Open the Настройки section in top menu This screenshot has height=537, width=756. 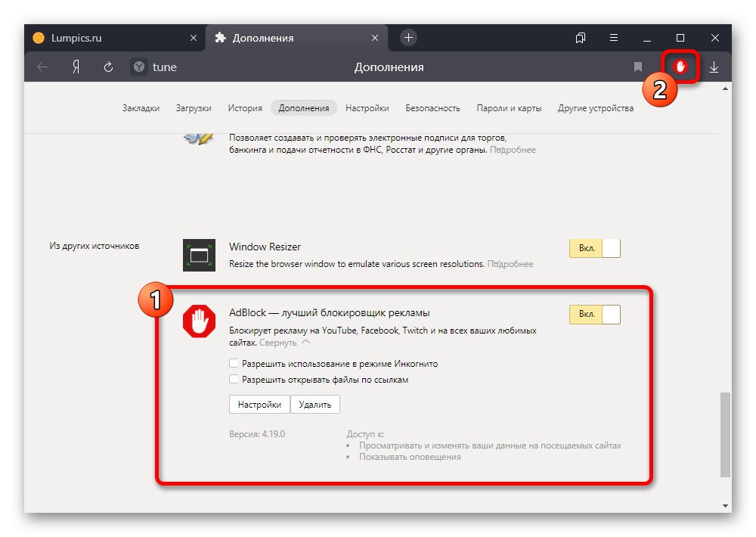point(367,108)
